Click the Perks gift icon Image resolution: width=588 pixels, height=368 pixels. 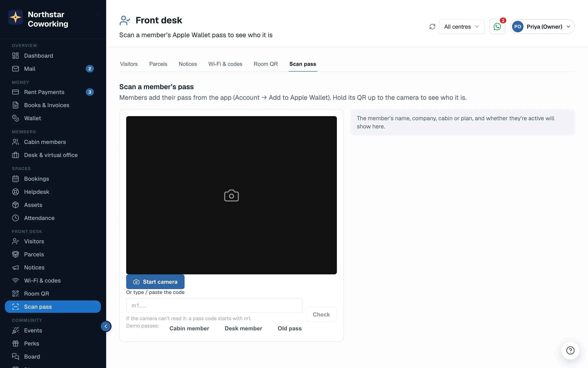point(16,343)
